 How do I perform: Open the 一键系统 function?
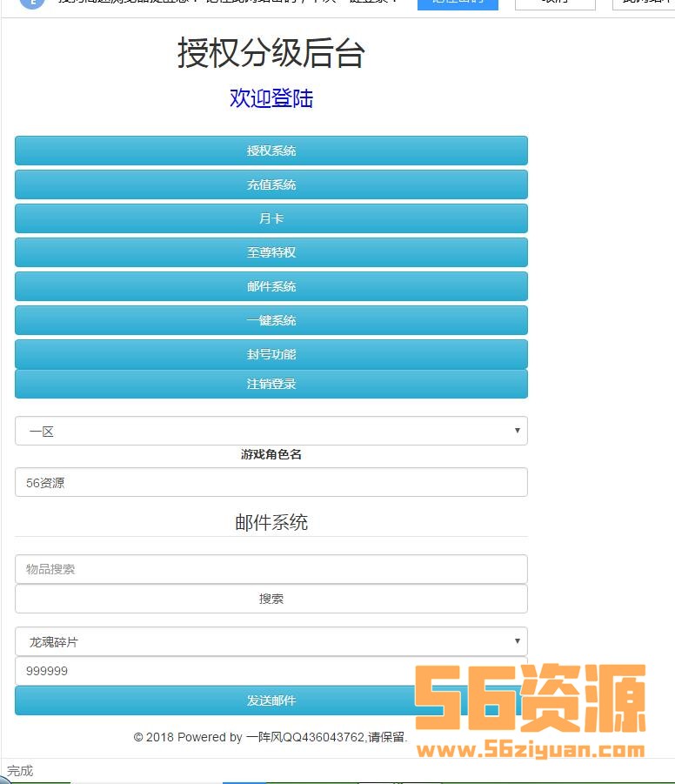coord(271,320)
